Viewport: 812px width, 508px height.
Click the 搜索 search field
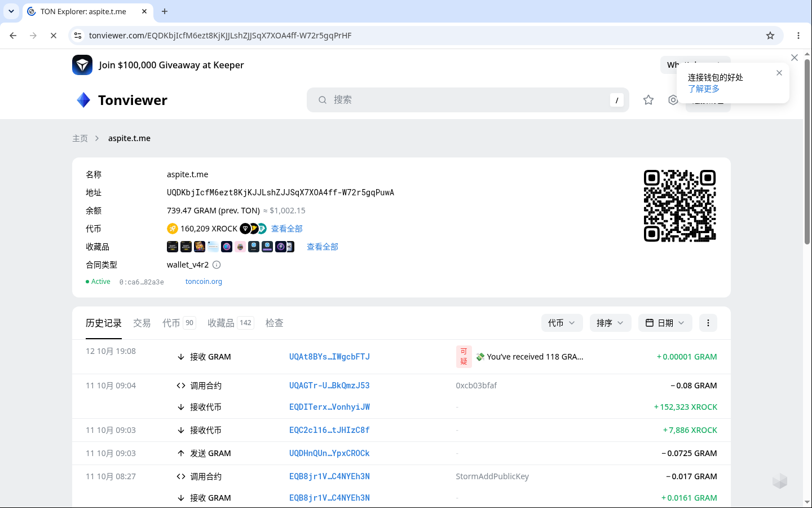468,100
